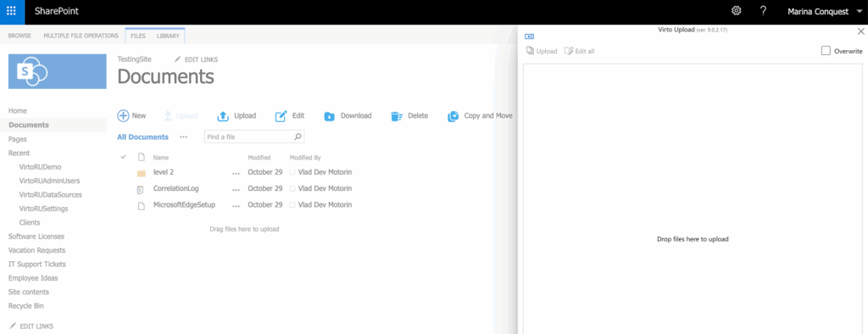Click the Drop files here to upload area
Image resolution: width=868 pixels, height=334 pixels.
click(x=693, y=239)
